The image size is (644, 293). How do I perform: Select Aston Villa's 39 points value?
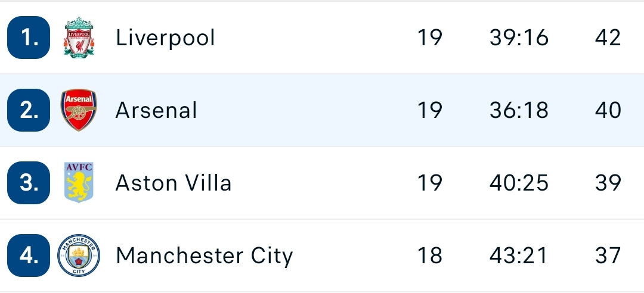coord(608,183)
